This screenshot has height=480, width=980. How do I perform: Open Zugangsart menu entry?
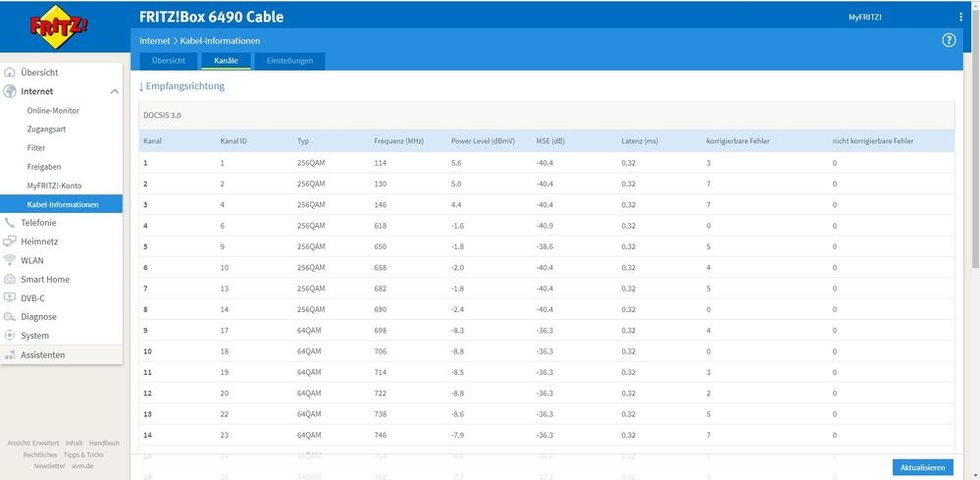click(x=46, y=130)
